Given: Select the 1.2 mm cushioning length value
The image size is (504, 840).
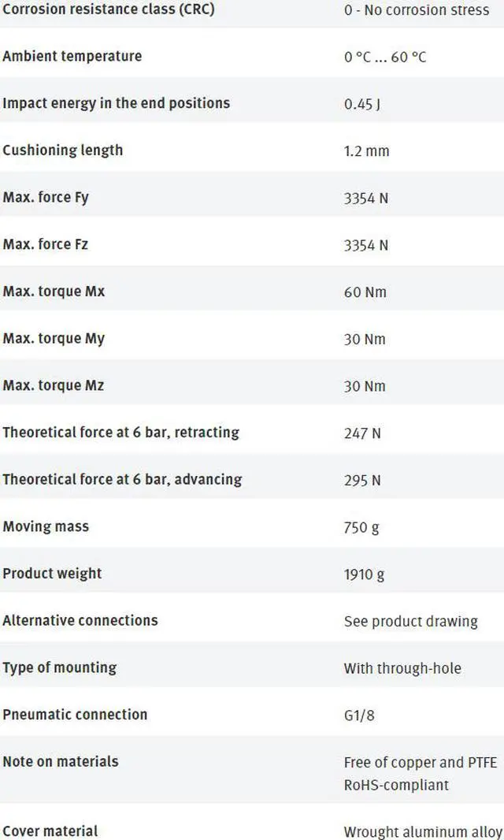Looking at the screenshot, I should [366, 151].
